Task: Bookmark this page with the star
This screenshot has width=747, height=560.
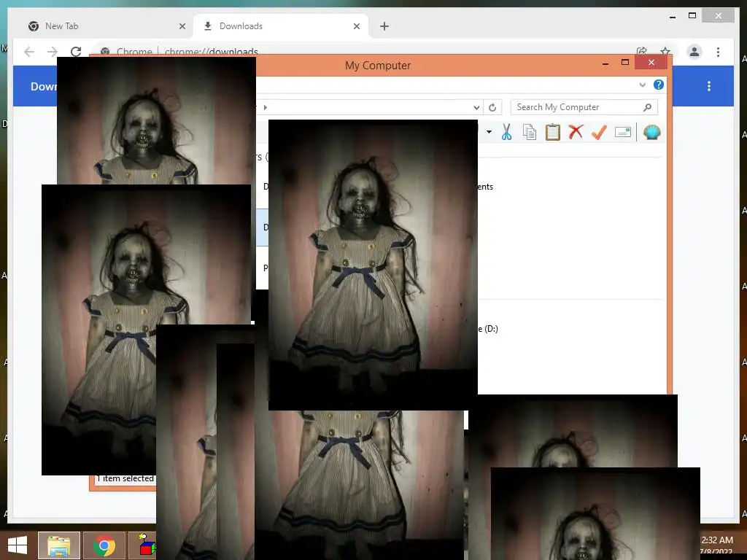Action: 665,51
